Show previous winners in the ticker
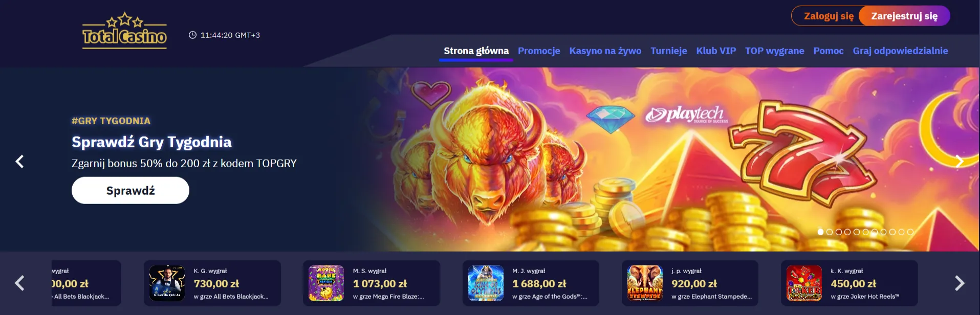This screenshot has height=315, width=980. point(19,283)
